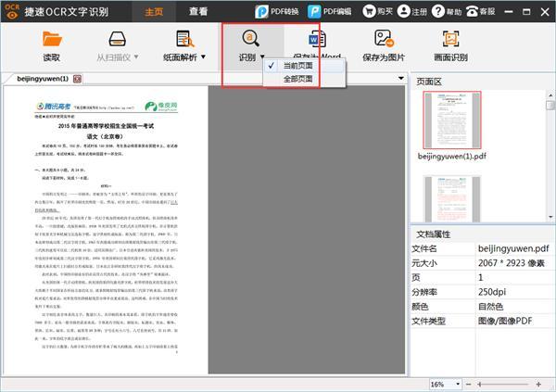The width and height of the screenshot is (556, 392).
Task: Switch to the 主页 tab
Action: pos(154,12)
